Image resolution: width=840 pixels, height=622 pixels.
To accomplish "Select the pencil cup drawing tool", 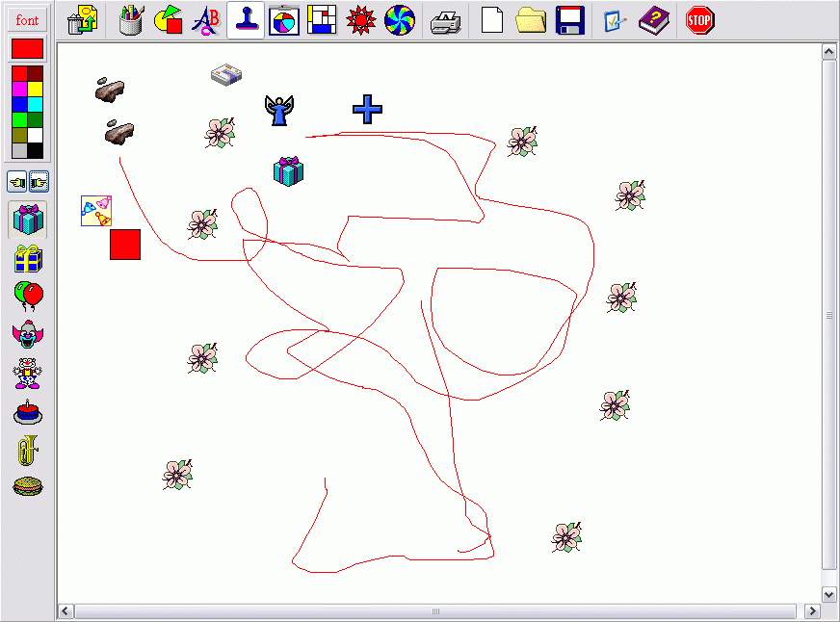I will 131,20.
